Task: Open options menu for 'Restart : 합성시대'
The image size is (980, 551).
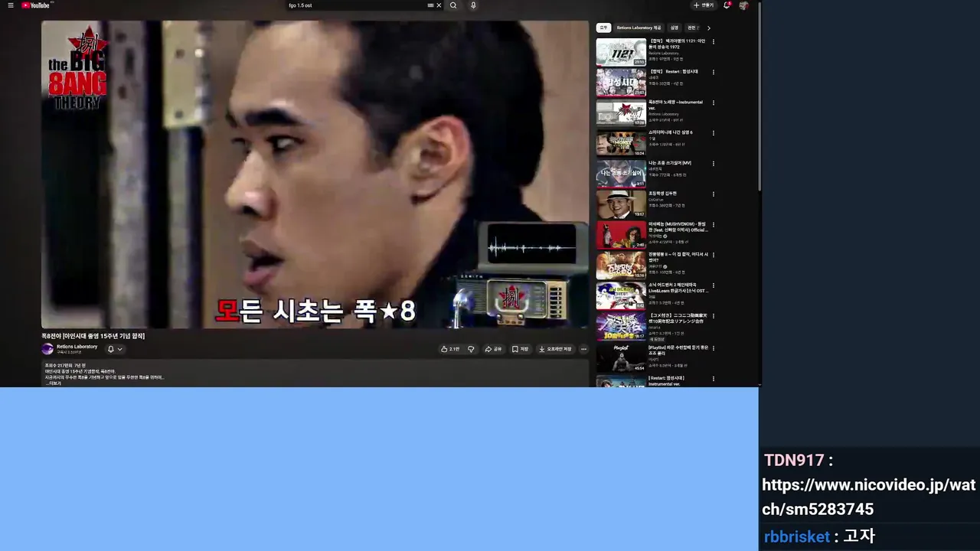Action: (714, 72)
